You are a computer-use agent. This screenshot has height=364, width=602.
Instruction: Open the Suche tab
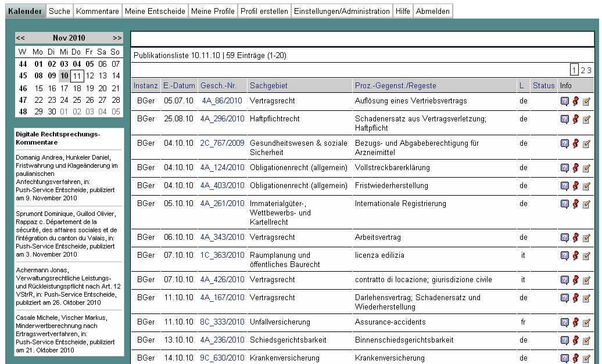point(59,11)
